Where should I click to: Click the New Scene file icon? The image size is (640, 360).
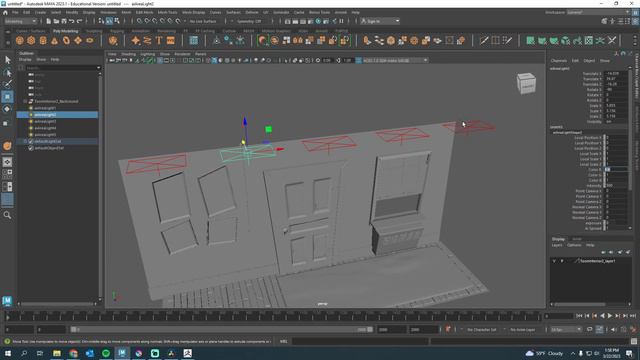click(x=49, y=21)
